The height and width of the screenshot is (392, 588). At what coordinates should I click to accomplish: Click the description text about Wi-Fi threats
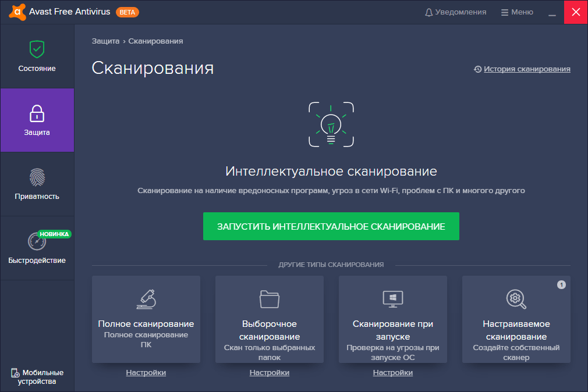pos(331,191)
